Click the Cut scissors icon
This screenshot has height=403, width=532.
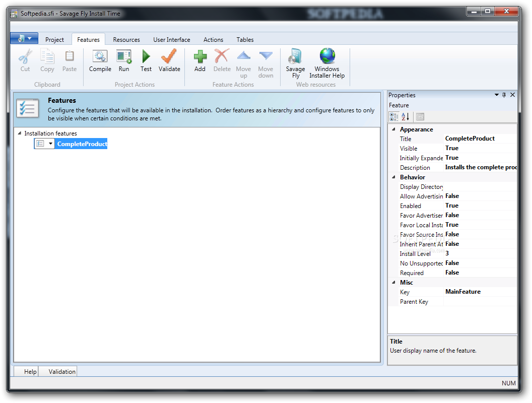[26, 56]
